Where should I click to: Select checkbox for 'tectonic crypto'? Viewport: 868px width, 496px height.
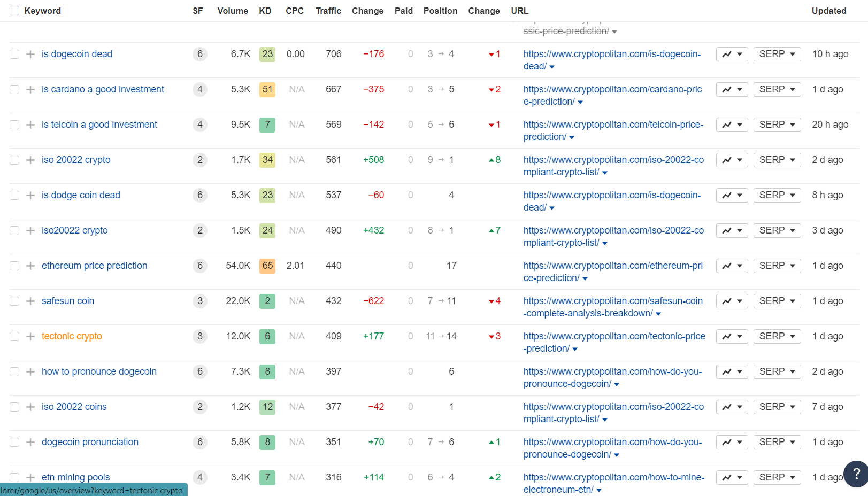pyautogui.click(x=14, y=336)
